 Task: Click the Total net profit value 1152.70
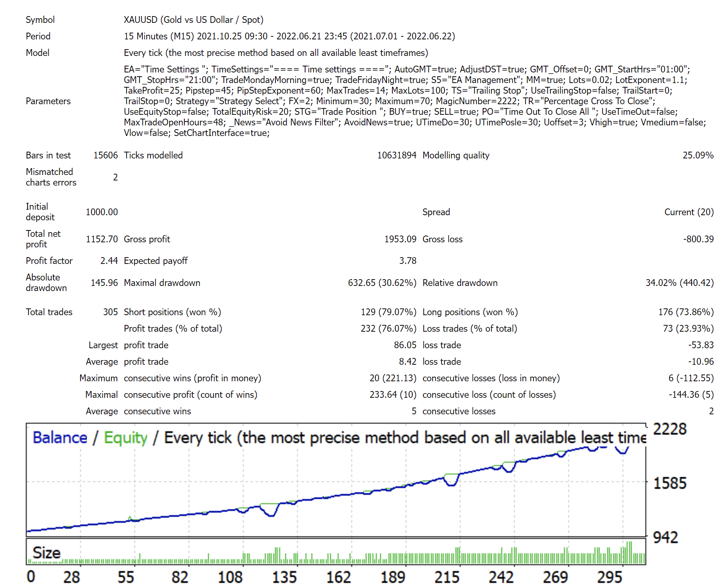(x=102, y=239)
